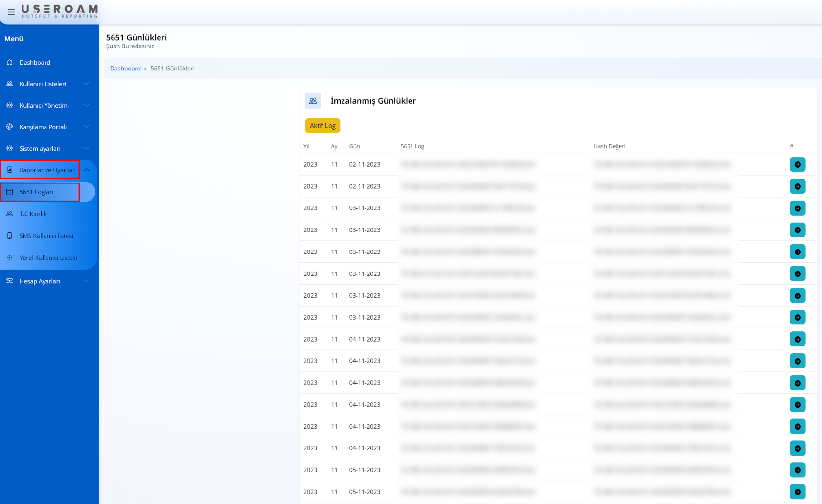
Task: Click the Dashboard home icon in sidebar
Action: (10, 62)
